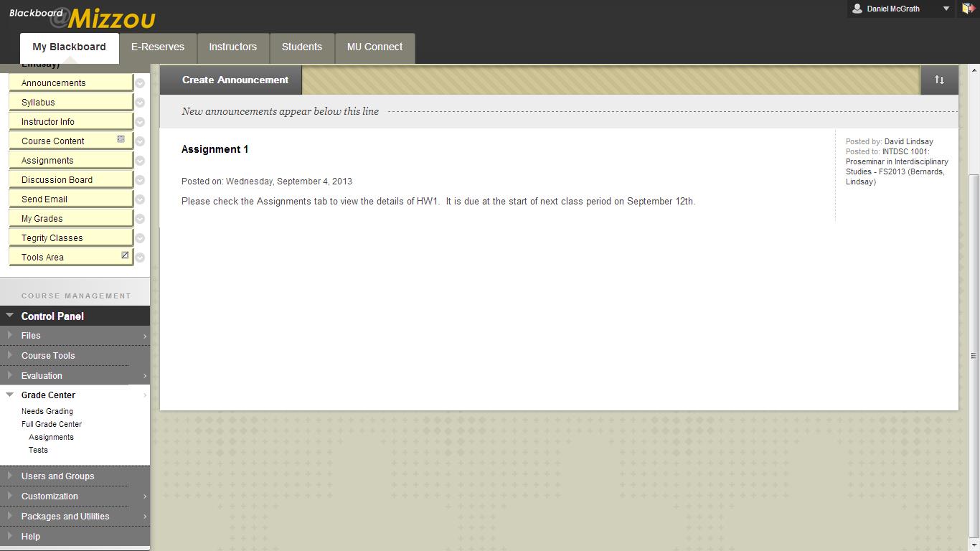The height and width of the screenshot is (551, 980).
Task: Switch to the Students tab
Action: (x=302, y=48)
